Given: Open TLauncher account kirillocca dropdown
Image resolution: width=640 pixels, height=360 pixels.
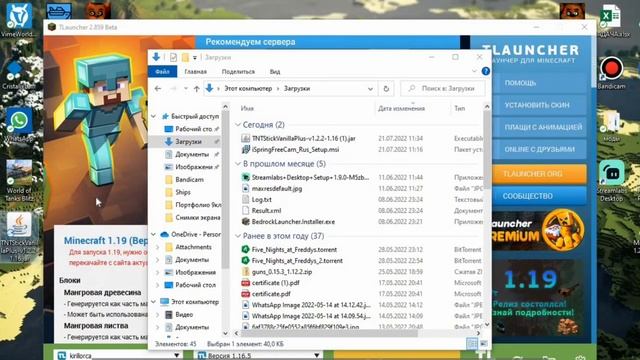Looking at the screenshot, I should (x=176, y=356).
